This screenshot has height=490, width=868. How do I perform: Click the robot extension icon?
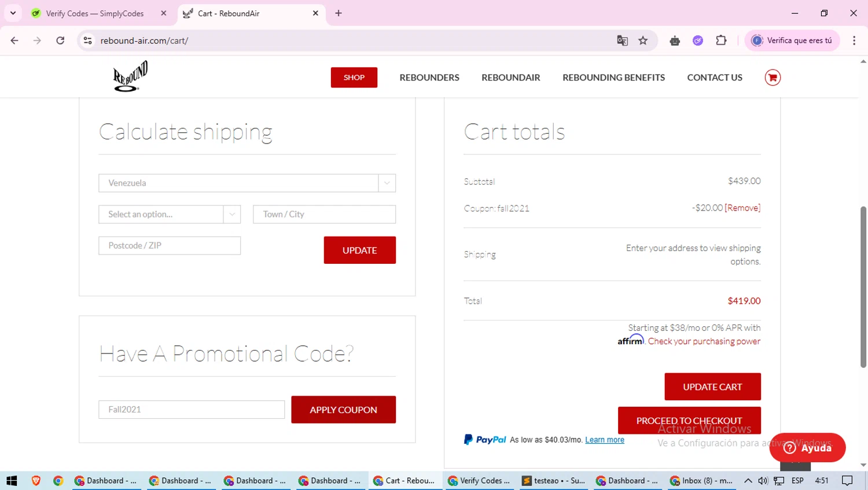pos(675,40)
